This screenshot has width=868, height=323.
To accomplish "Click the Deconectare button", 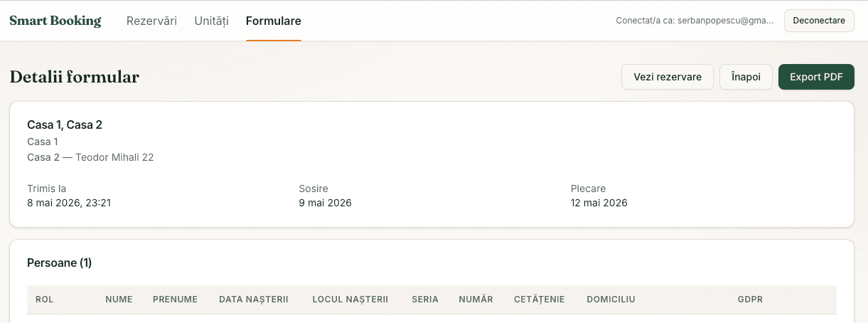I will click(x=819, y=21).
